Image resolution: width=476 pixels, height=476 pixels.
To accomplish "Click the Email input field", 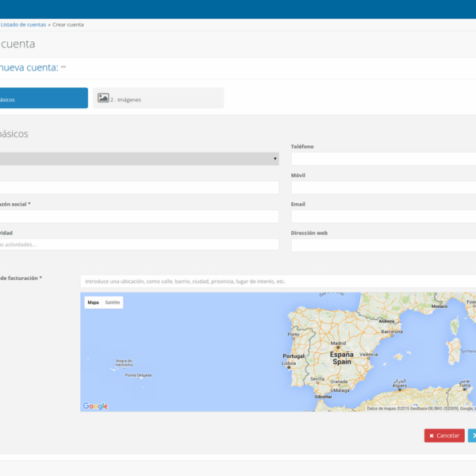I will tap(383, 217).
